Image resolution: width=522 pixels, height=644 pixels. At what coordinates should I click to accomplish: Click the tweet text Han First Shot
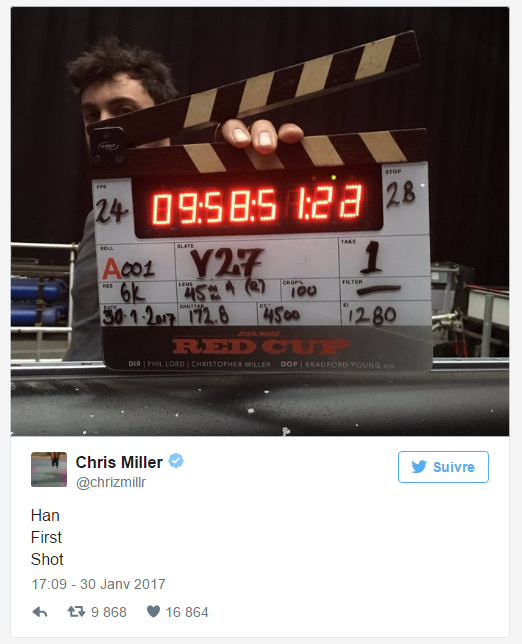[47, 537]
